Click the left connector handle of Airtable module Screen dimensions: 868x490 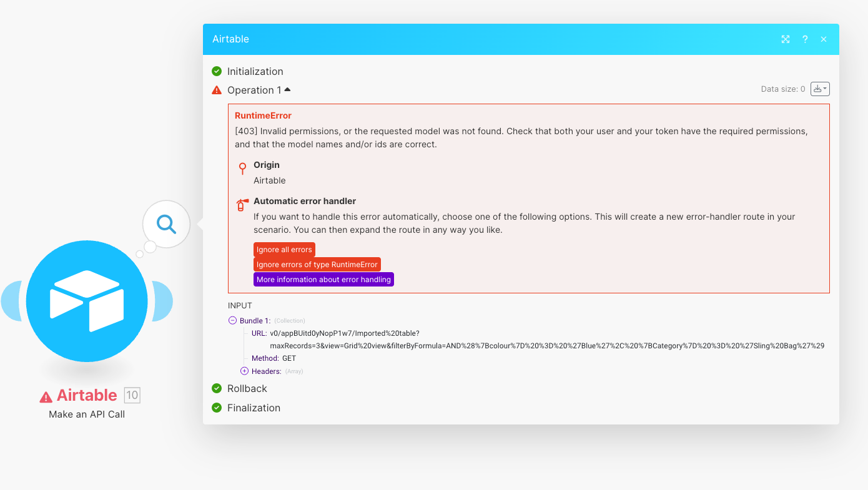click(12, 301)
